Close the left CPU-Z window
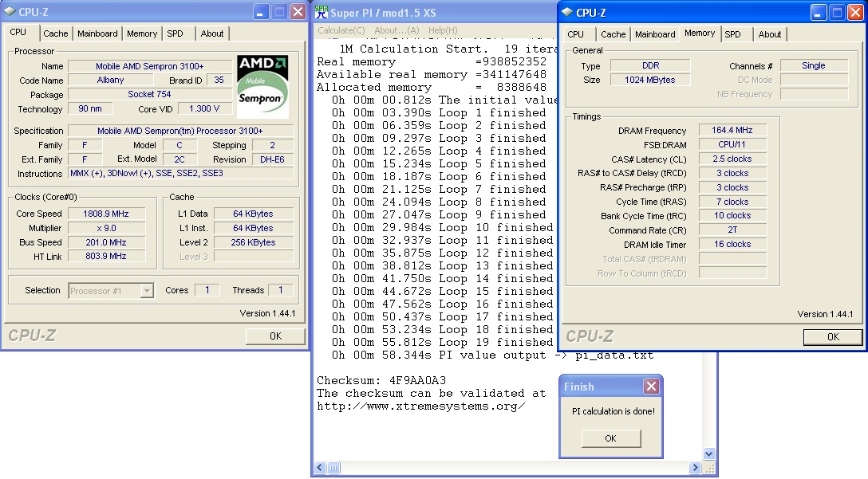 298,12
